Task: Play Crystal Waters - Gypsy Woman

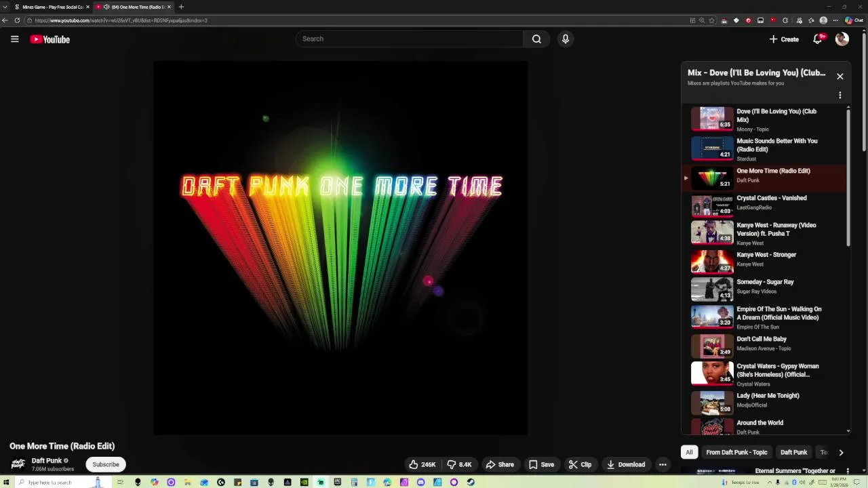Action: point(764,374)
